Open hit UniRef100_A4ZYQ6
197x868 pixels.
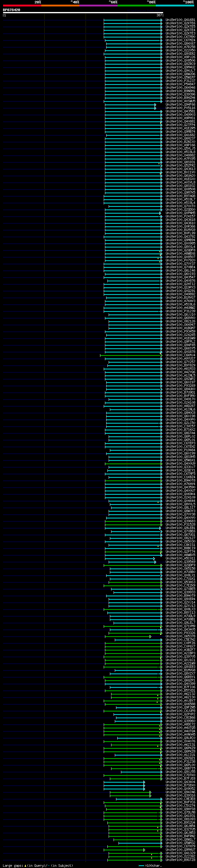click(180, 372)
